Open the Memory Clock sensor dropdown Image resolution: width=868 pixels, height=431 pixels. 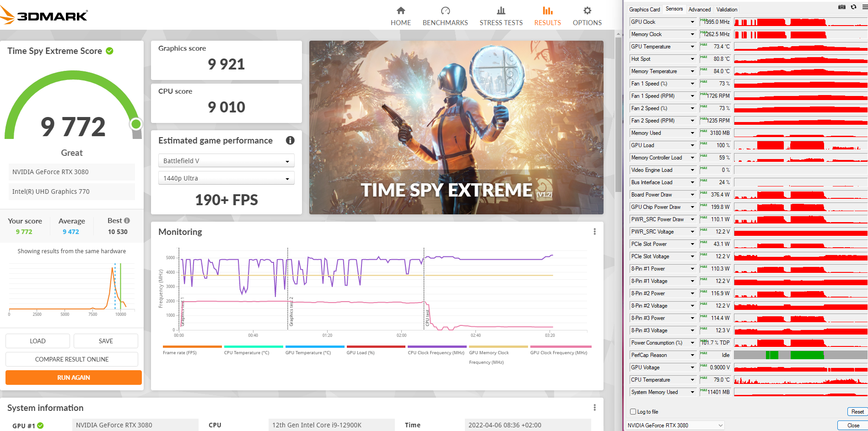click(x=692, y=34)
